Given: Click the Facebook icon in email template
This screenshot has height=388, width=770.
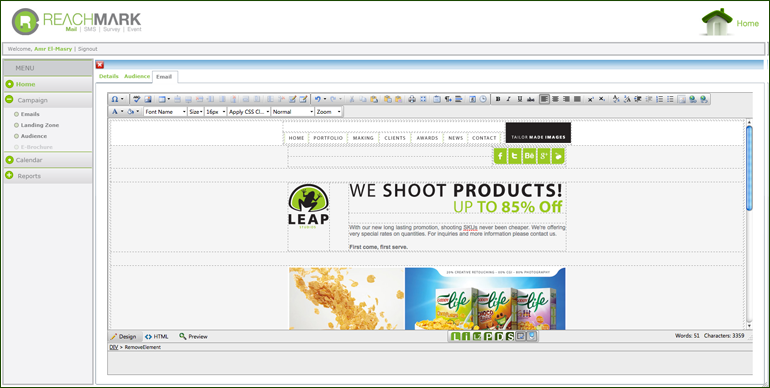Looking at the screenshot, I should [x=500, y=156].
